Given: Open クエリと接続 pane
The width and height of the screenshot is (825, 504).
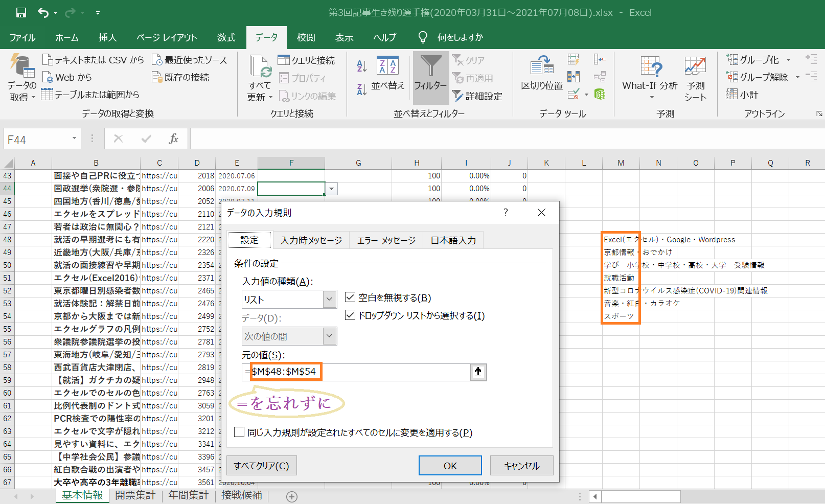Looking at the screenshot, I should (306, 60).
